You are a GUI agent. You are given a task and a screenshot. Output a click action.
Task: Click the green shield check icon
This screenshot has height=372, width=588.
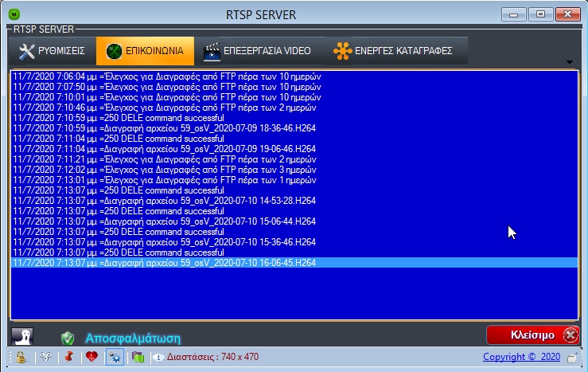click(68, 338)
